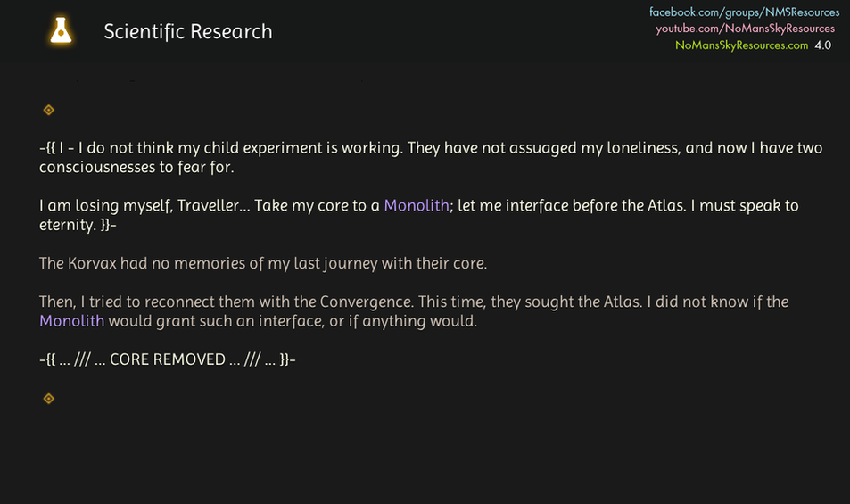Screen dimensions: 850x504
Task: Click the Scientific Research heading
Action: pyautogui.click(x=188, y=31)
